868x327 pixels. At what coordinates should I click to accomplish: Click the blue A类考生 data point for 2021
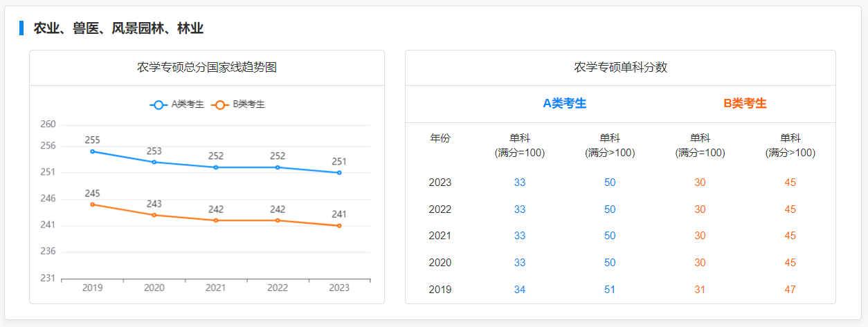(x=216, y=167)
